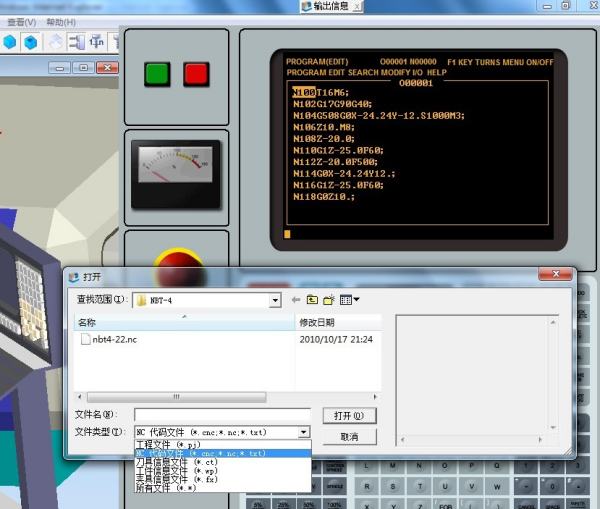
Task: Click the back arrow in Open dialog
Action: point(296,300)
